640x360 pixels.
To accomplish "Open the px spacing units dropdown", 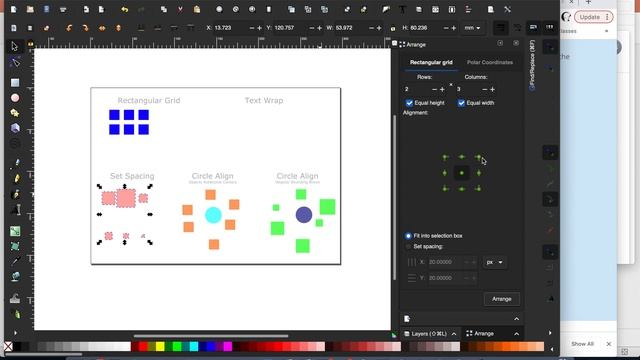I will tap(494, 262).
